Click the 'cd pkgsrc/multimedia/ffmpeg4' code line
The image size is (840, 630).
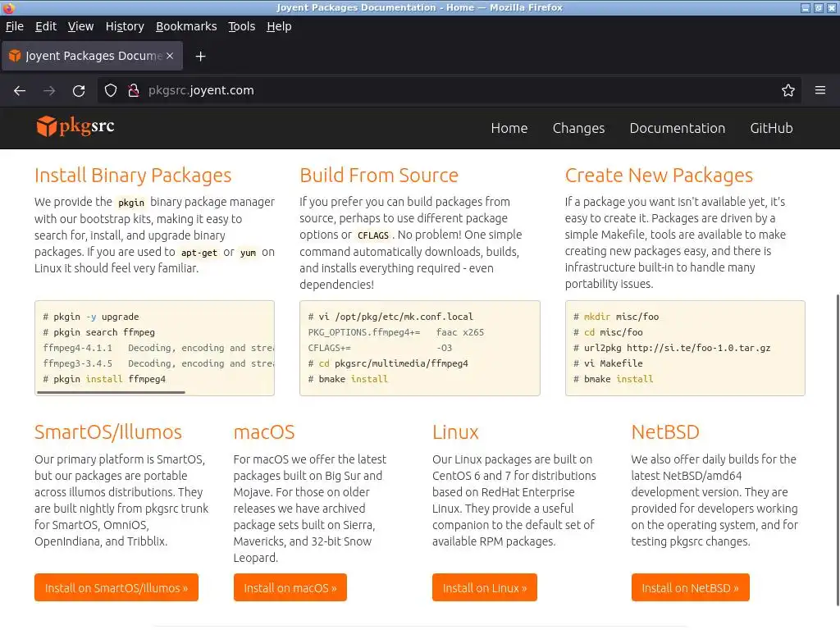[x=388, y=363]
